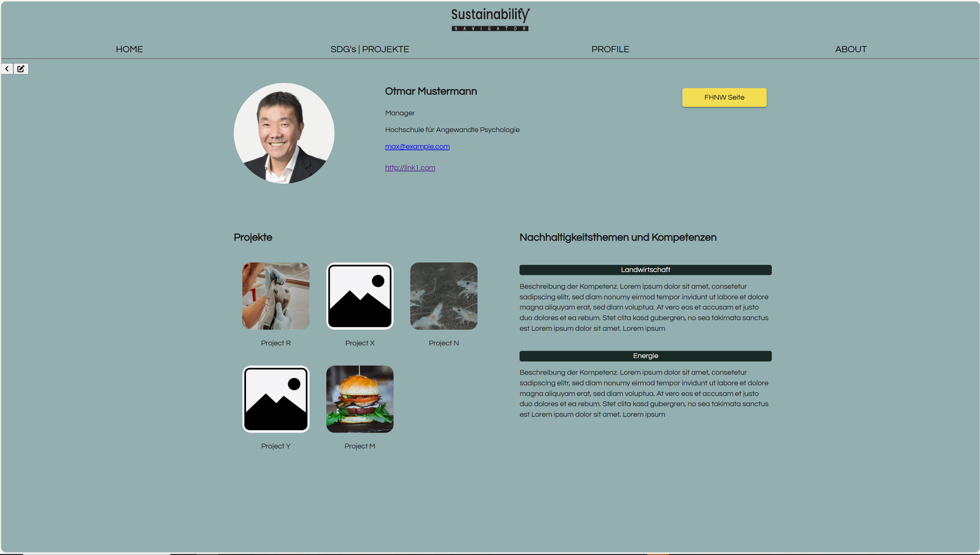This screenshot has height=555, width=980.
Task: Click the Manager job title text
Action: (400, 113)
